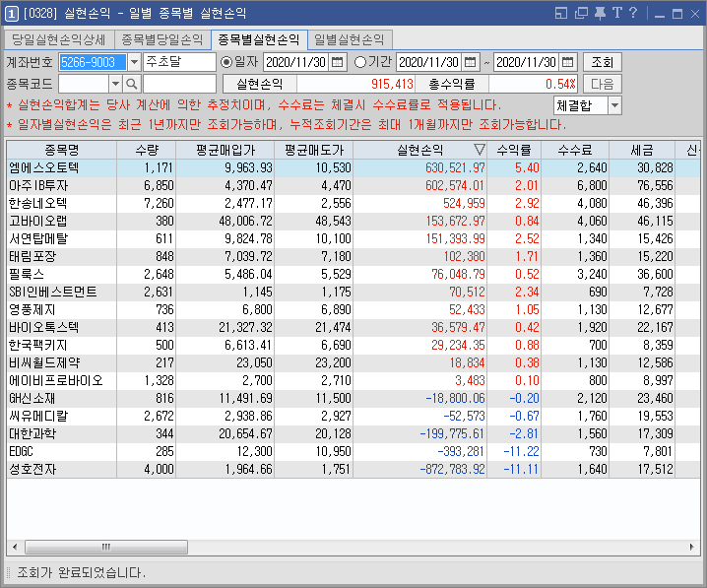The height and width of the screenshot is (588, 707).
Task: Select the 종목별실현손익 tab
Action: [x=259, y=39]
